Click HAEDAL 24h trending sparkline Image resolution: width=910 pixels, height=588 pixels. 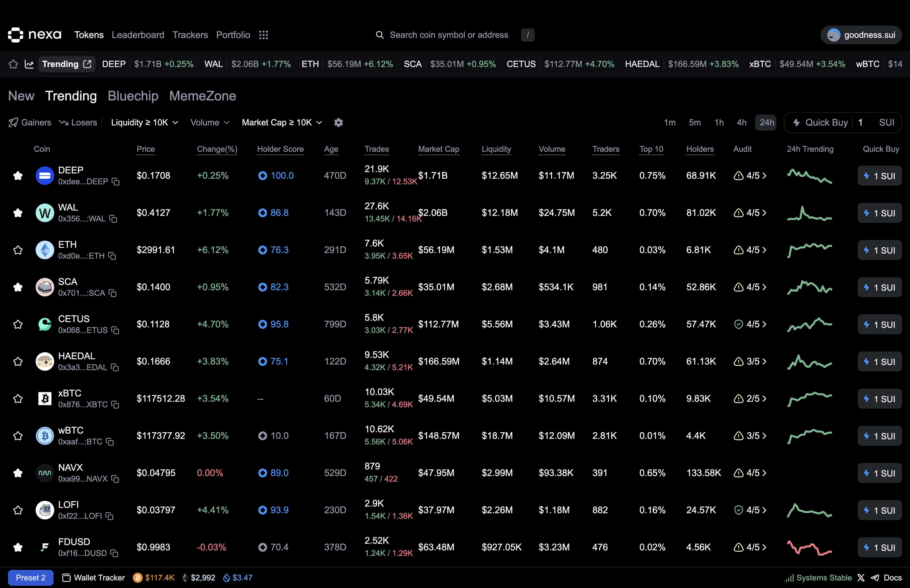point(809,361)
